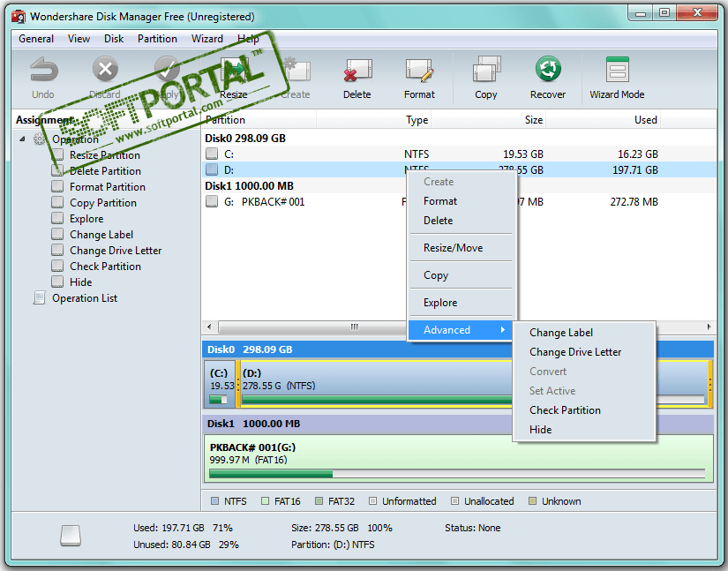The height and width of the screenshot is (571, 728).
Task: Select Check Partition in Advanced submenu
Action: tap(584, 409)
